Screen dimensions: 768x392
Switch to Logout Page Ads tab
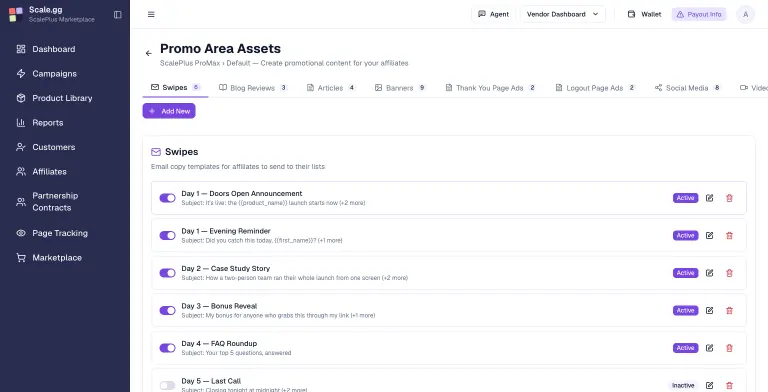596,88
